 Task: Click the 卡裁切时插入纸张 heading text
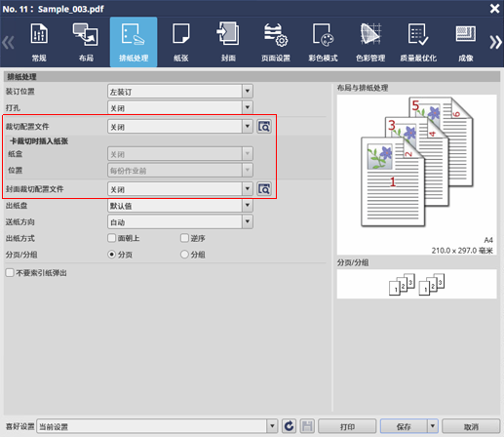point(39,141)
